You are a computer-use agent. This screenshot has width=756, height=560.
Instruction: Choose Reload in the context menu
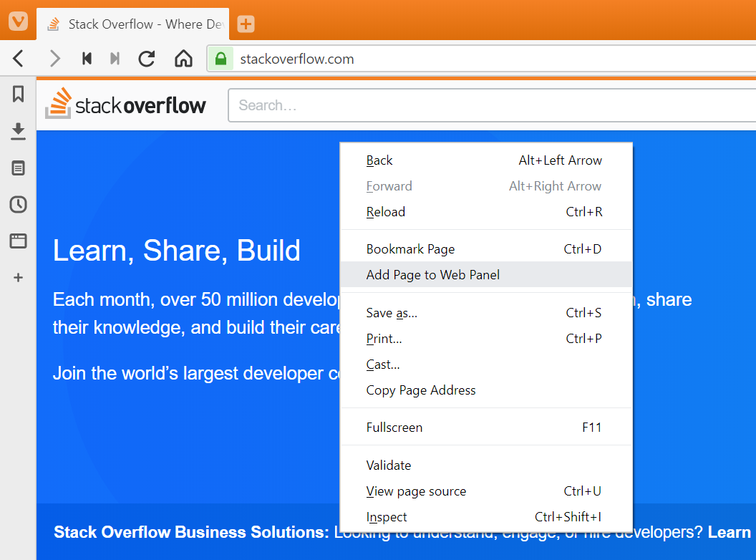[x=486, y=212]
